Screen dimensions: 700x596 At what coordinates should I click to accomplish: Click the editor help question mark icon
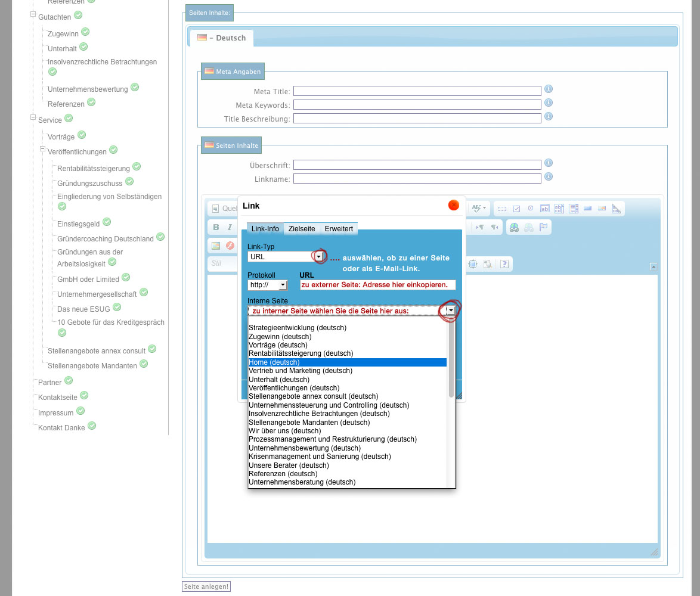tap(504, 264)
